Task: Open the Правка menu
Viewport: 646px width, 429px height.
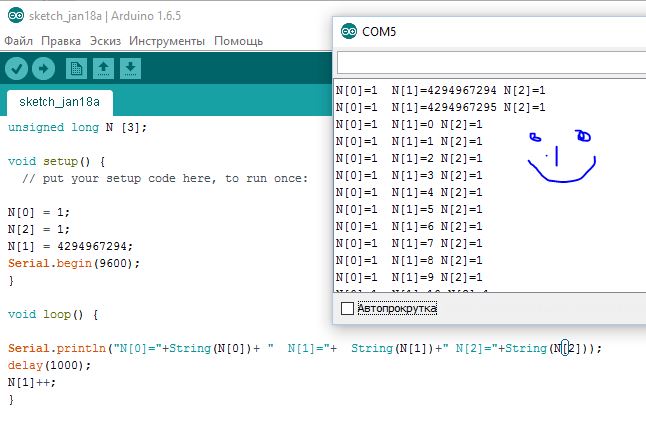Action: tap(61, 41)
